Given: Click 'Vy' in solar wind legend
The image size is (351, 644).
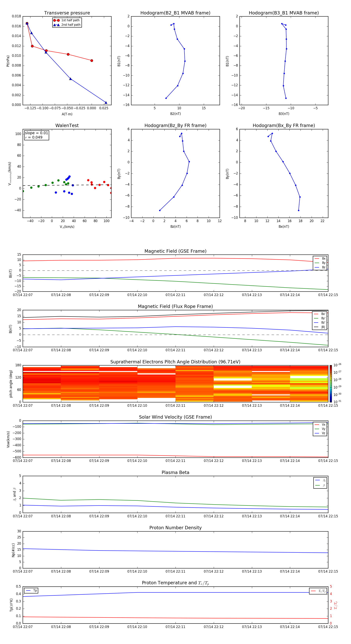Looking at the screenshot, I should click(324, 429).
